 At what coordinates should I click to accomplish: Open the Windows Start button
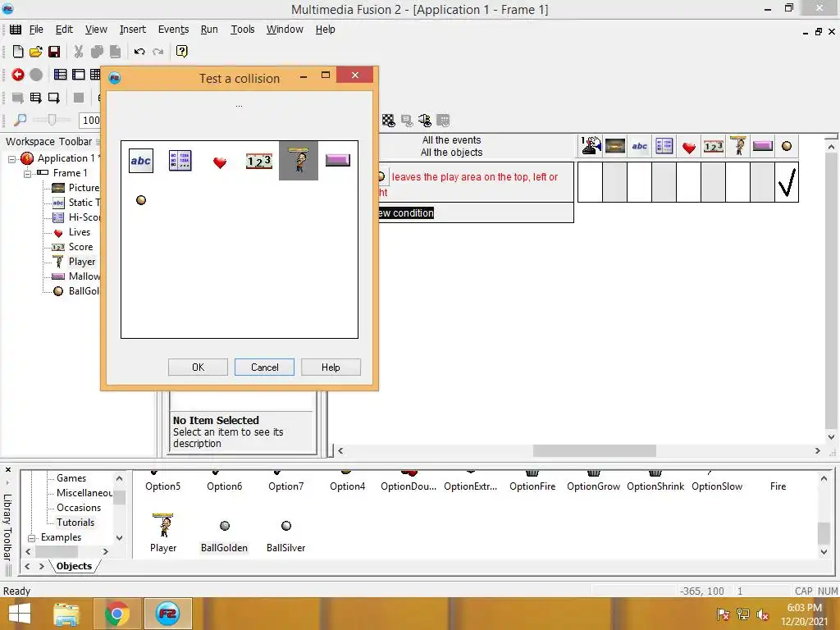tap(20, 614)
